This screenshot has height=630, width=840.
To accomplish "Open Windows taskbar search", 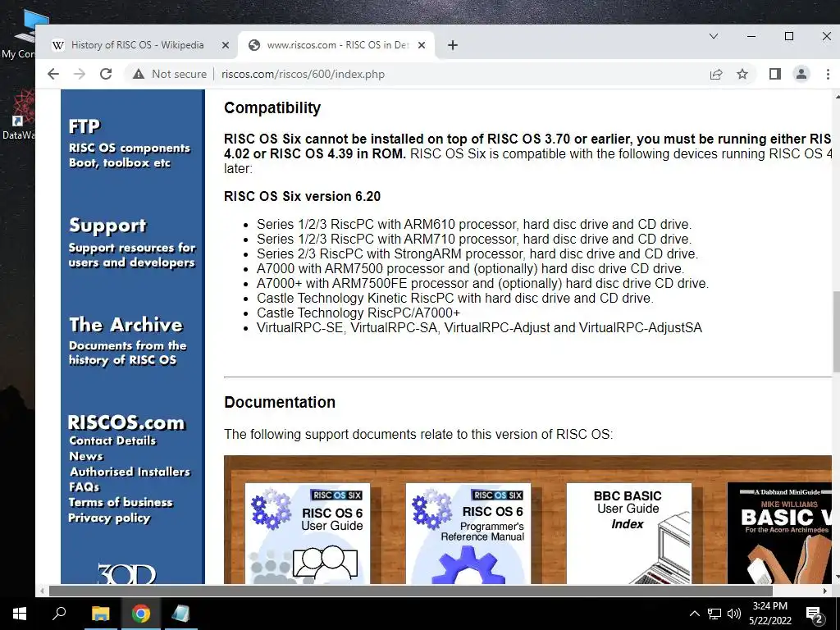I will (58, 614).
